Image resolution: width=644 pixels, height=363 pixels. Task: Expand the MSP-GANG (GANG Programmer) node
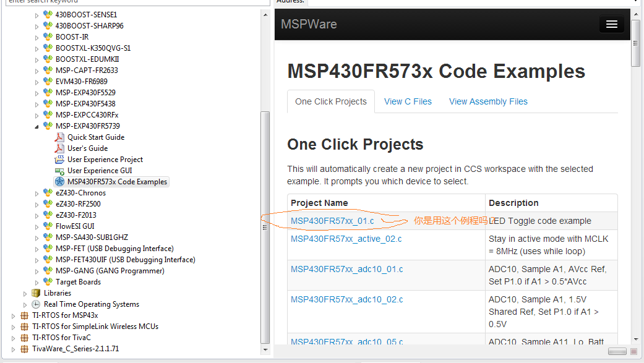[36, 271]
